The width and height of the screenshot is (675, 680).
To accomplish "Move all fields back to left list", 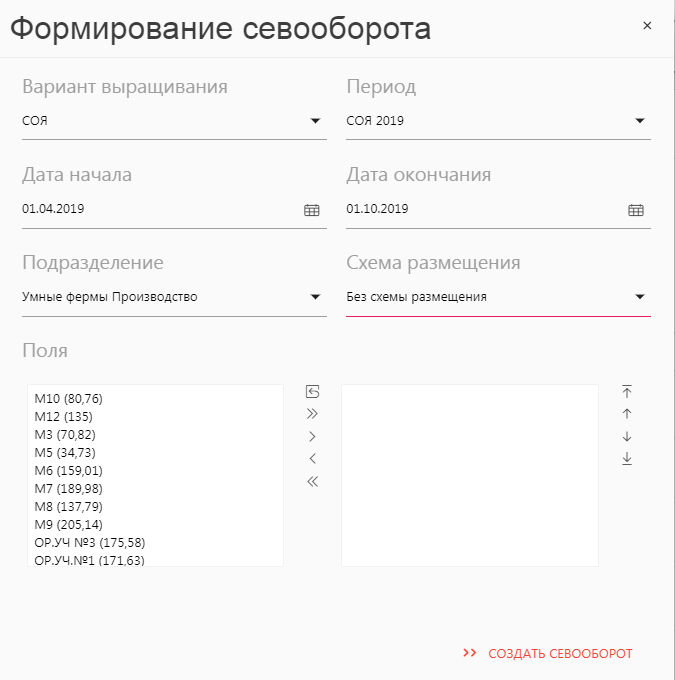I will pos(312,481).
